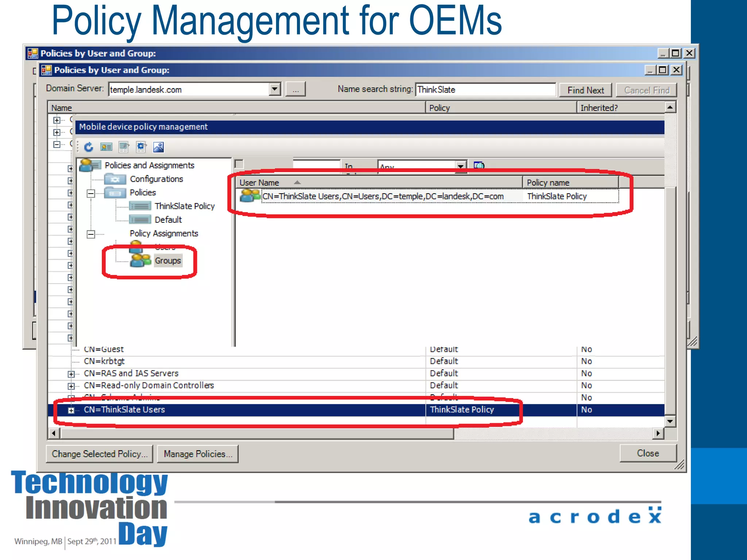Click the user card toolbar icon
The height and width of the screenshot is (560, 747).
[106, 147]
